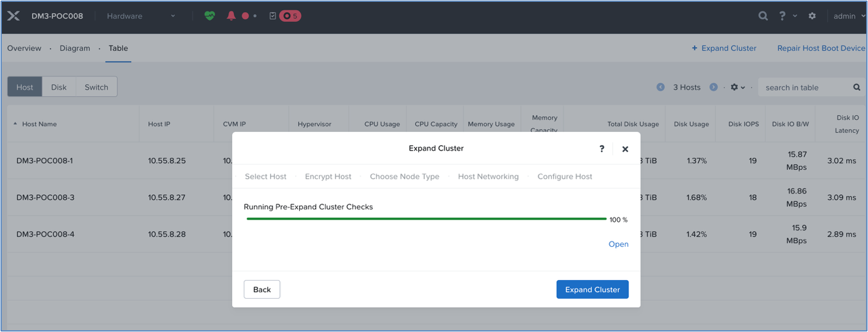The width and height of the screenshot is (868, 332).
Task: Click the DM3-POC008 cluster name
Action: point(57,16)
